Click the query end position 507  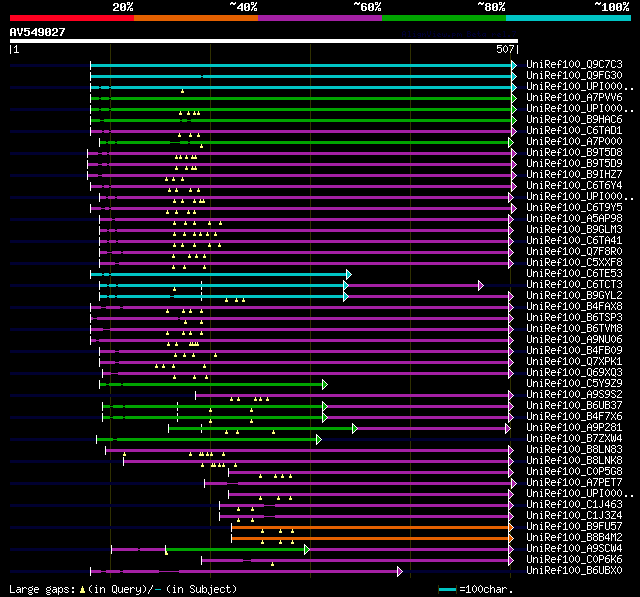point(505,49)
